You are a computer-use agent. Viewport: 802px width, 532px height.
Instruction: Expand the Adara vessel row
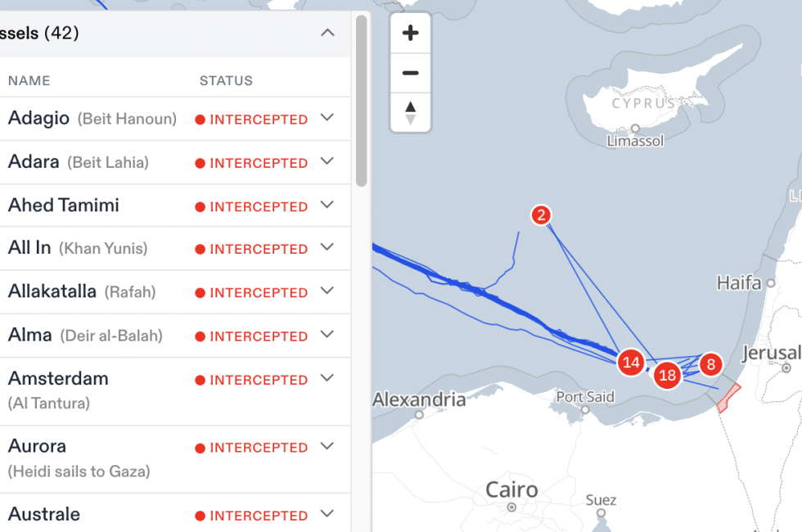[327, 161]
